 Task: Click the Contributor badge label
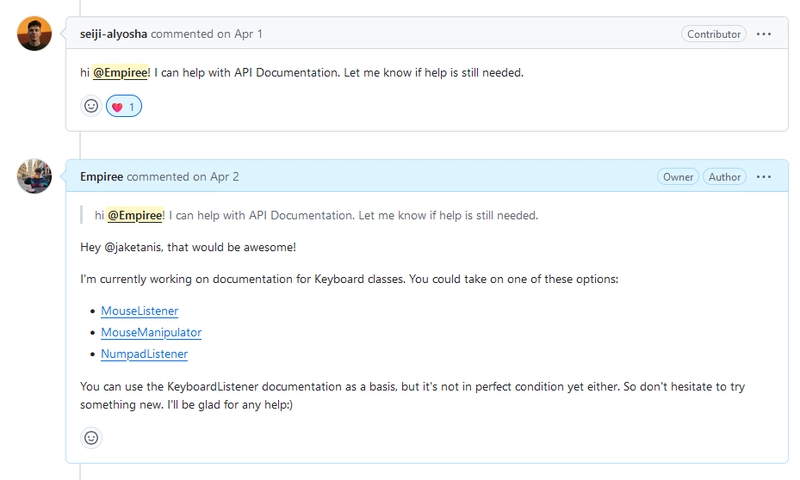coord(714,34)
